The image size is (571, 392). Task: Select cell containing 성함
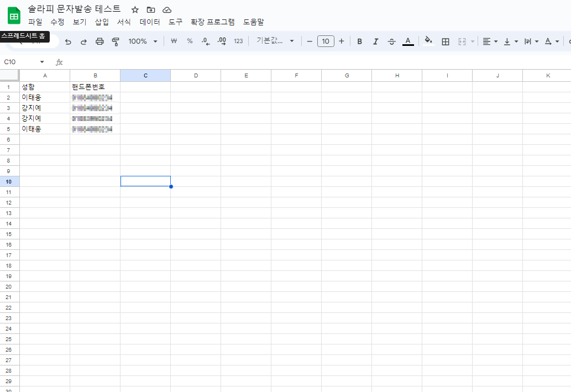45,87
